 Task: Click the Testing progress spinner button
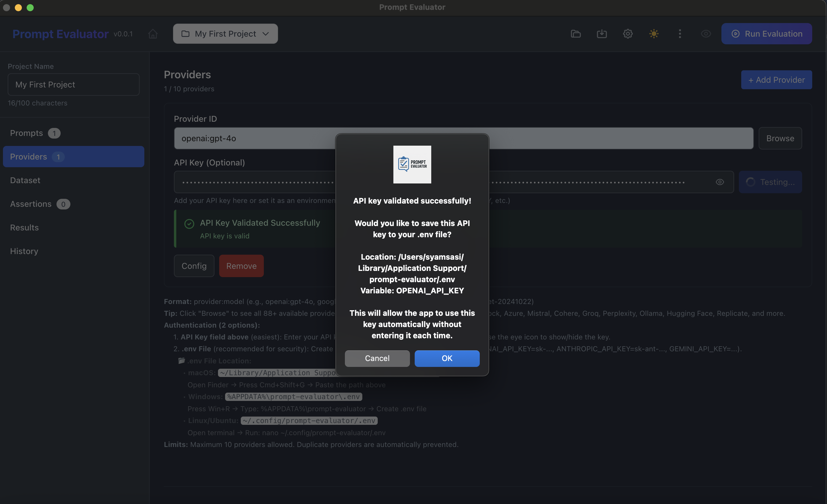point(770,182)
